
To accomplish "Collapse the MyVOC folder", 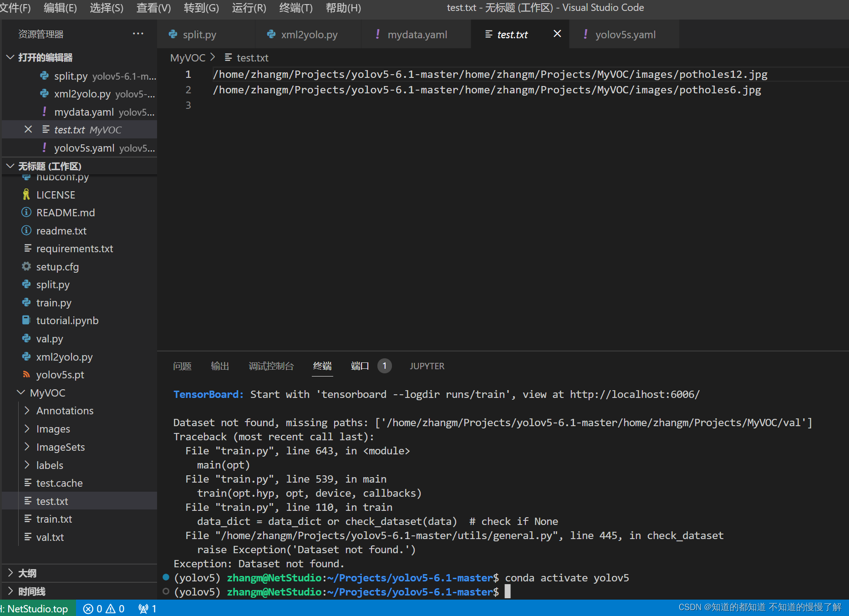I will click(x=21, y=392).
